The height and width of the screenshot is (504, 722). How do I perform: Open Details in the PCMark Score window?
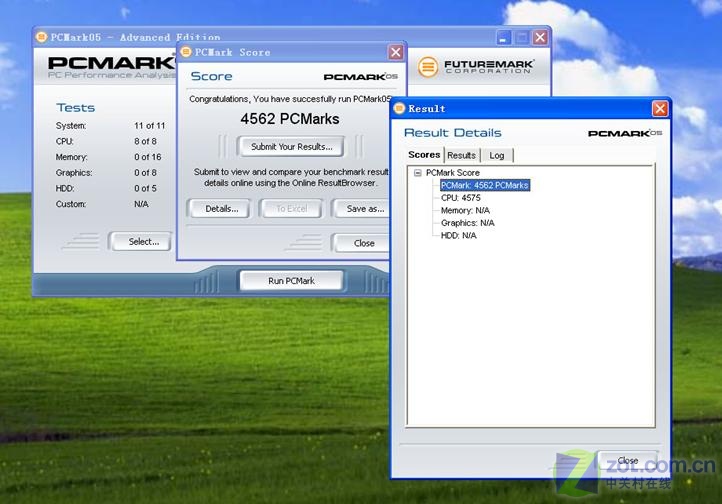point(221,209)
